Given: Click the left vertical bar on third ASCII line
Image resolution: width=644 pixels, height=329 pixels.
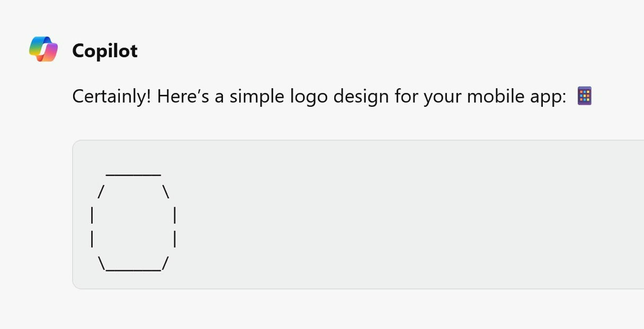Looking at the screenshot, I should pos(93,216).
